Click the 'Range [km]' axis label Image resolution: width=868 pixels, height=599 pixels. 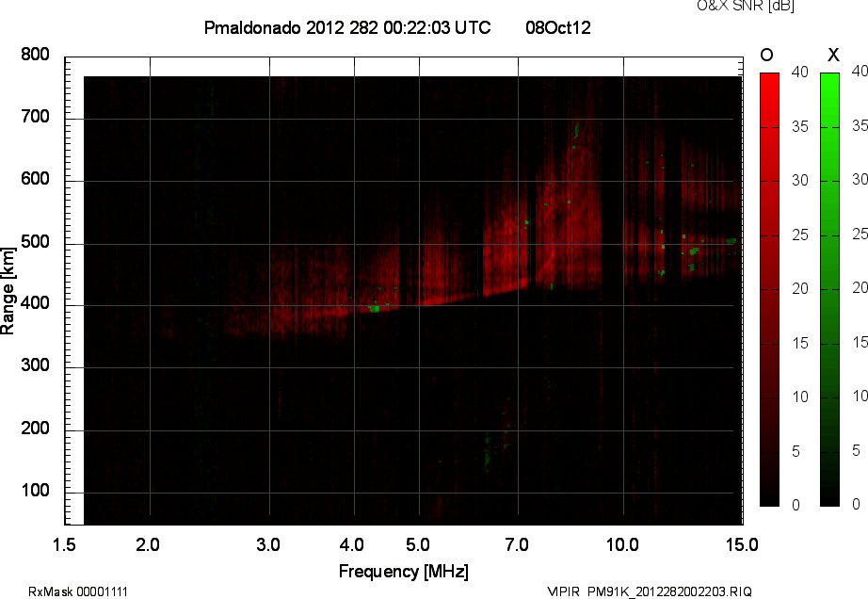[8, 291]
